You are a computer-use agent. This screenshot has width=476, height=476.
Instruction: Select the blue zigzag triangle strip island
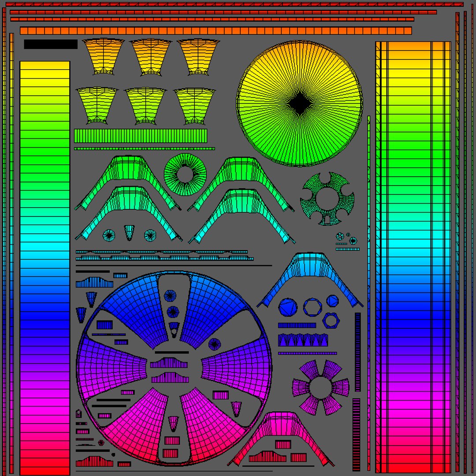click(x=303, y=340)
